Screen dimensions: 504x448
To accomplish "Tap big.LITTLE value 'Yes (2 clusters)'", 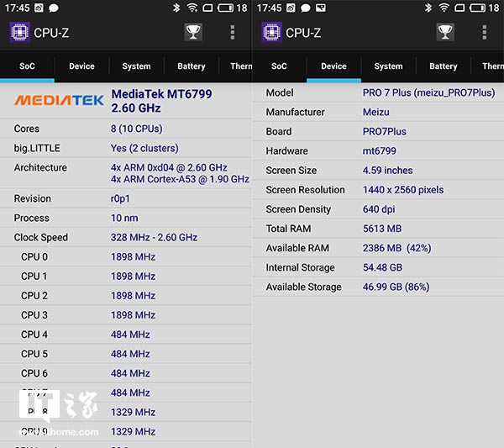I will click(x=144, y=148).
